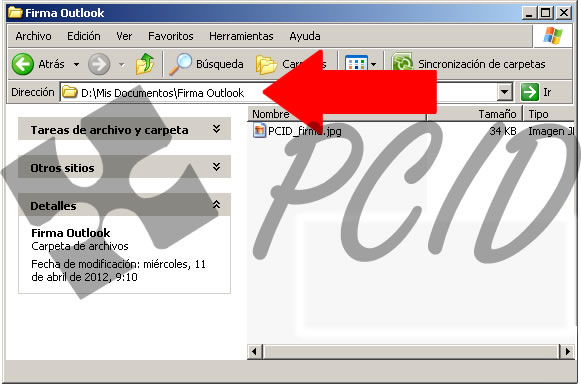The image size is (581, 384).
Task: Click the 34 KB size cell
Action: click(x=502, y=131)
